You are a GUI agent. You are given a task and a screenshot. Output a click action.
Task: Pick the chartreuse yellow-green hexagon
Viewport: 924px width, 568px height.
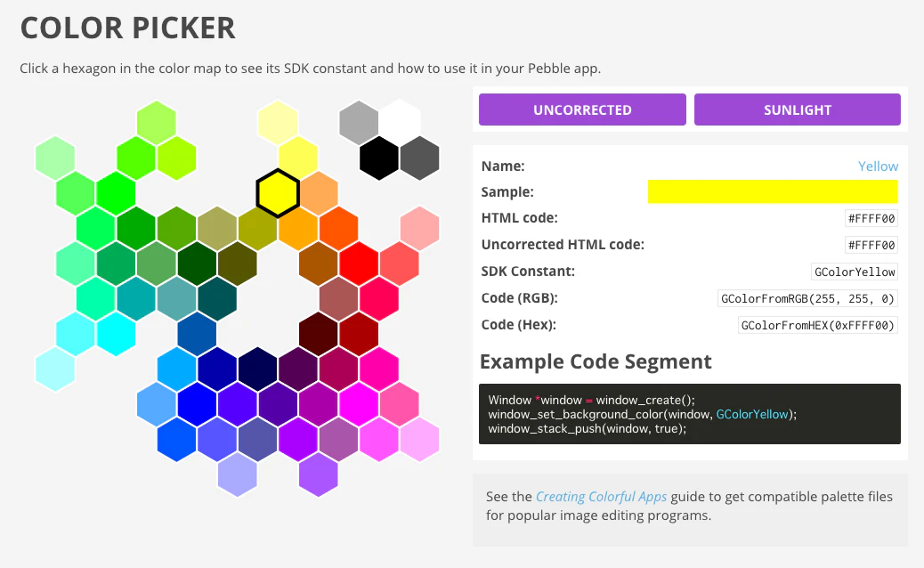point(177,158)
